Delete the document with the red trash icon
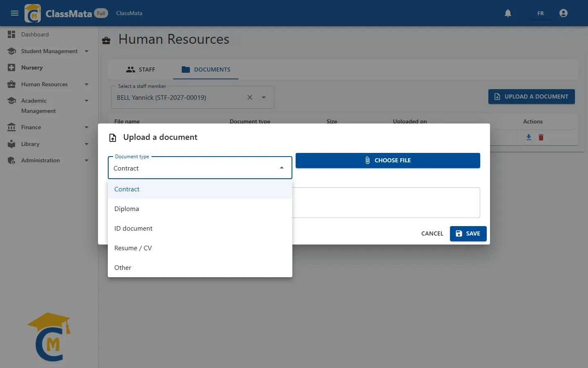Image resolution: width=588 pixels, height=368 pixels. tap(541, 137)
